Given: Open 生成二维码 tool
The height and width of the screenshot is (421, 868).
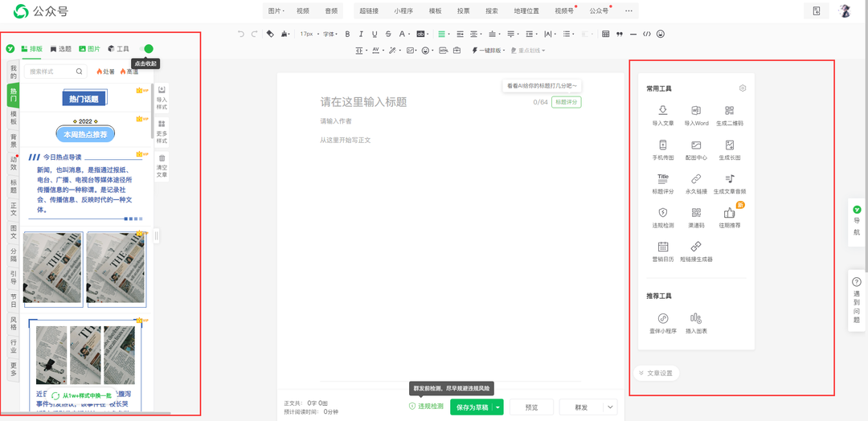Looking at the screenshot, I should coord(730,116).
